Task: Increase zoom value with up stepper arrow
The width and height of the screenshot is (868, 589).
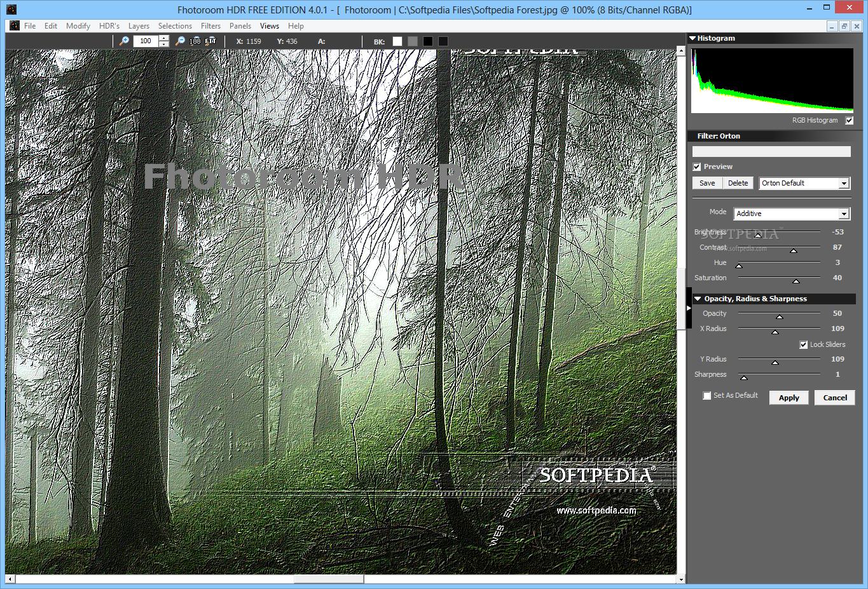Action: [x=164, y=37]
